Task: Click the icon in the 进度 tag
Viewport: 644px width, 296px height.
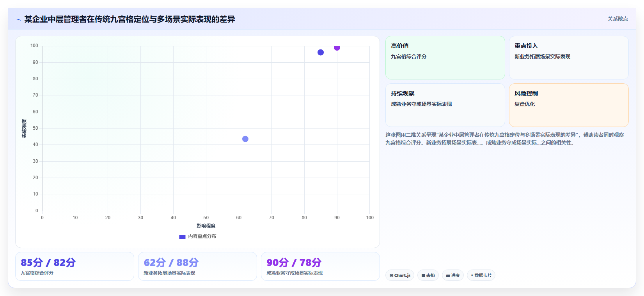Action: pyautogui.click(x=448, y=275)
